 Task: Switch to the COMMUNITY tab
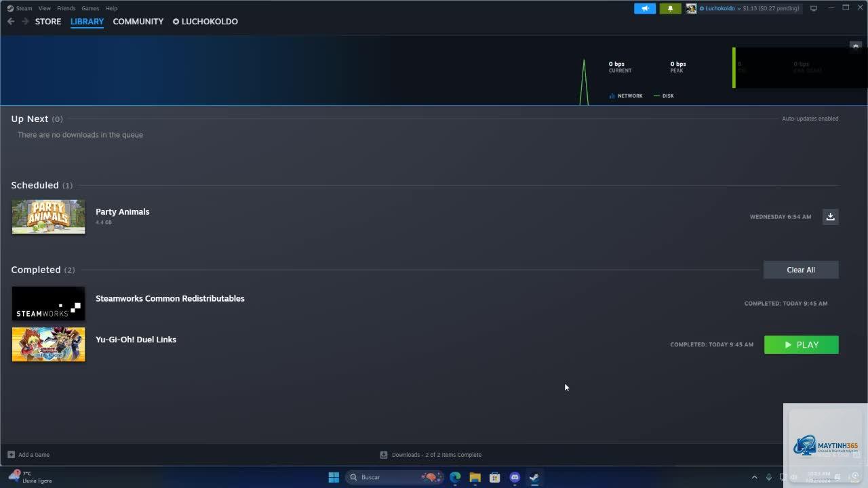138,22
